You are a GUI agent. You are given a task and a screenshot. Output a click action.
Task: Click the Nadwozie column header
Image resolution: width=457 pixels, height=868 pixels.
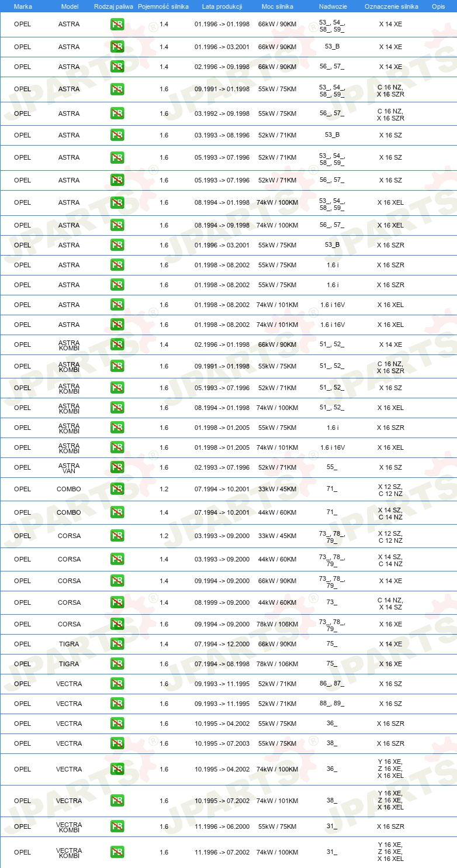pos(332,6)
